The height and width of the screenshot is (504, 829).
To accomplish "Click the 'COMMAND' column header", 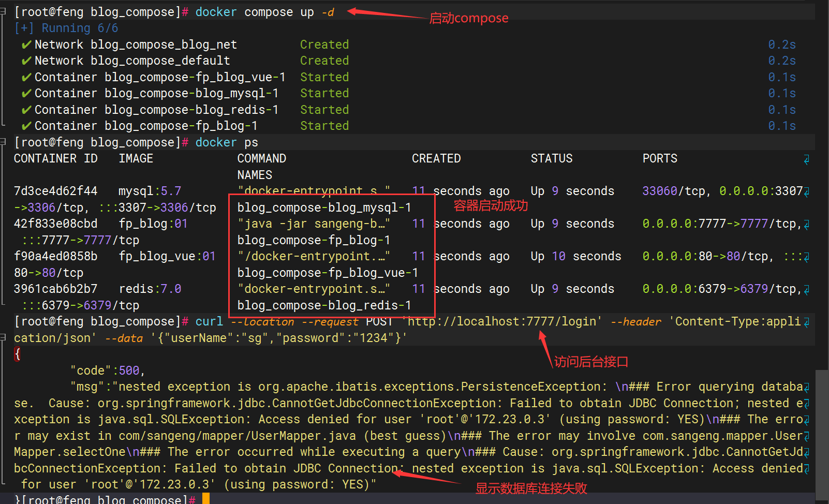I will click(261, 158).
